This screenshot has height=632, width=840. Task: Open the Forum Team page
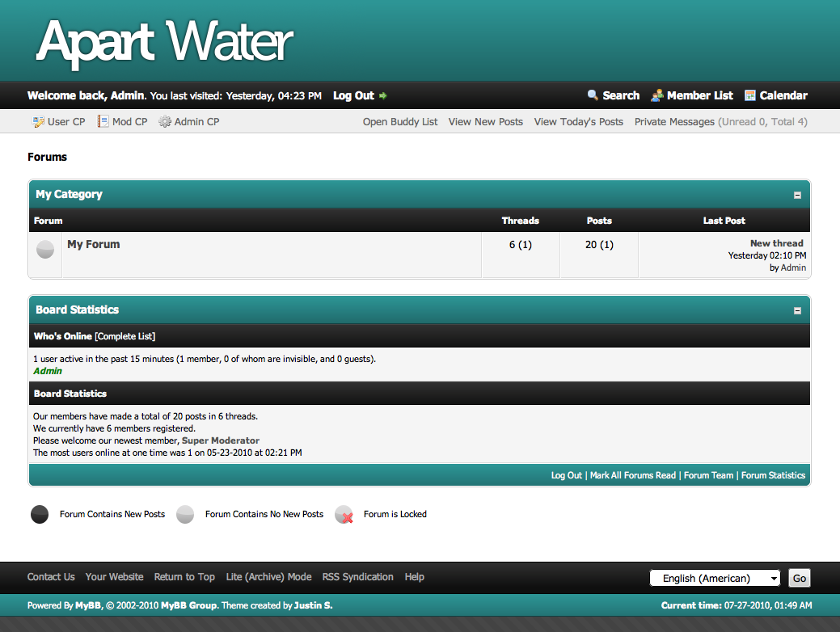[708, 475]
